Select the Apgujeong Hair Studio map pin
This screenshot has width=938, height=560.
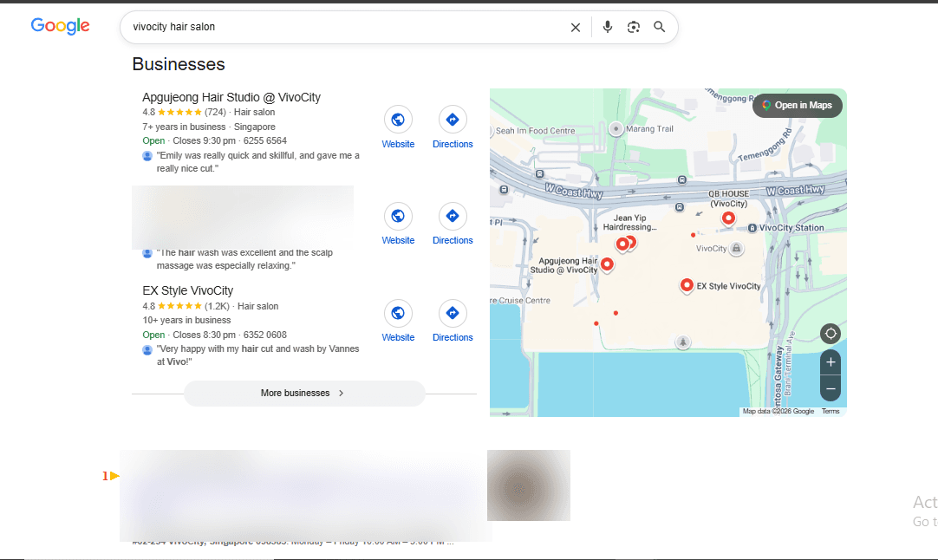pos(607,264)
